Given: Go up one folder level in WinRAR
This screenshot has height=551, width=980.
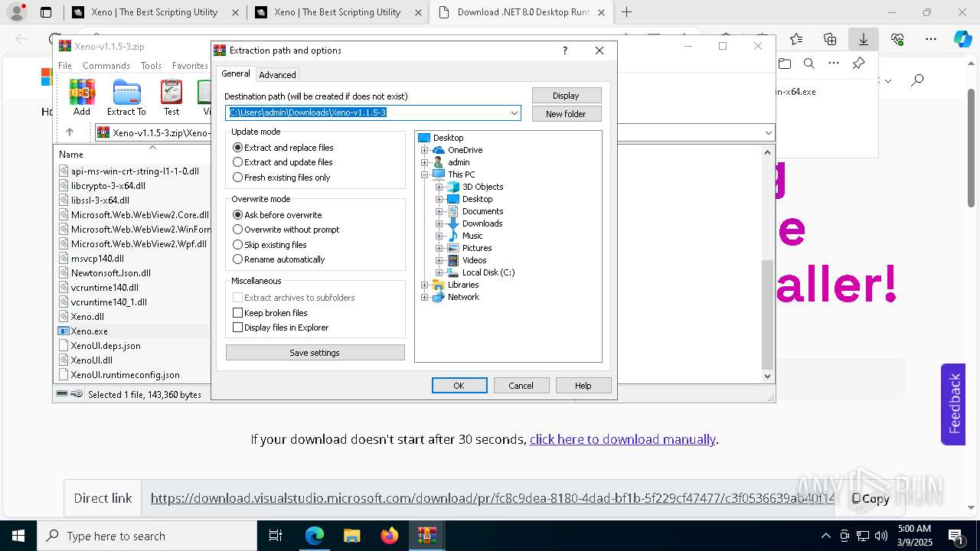Looking at the screenshot, I should (x=70, y=132).
